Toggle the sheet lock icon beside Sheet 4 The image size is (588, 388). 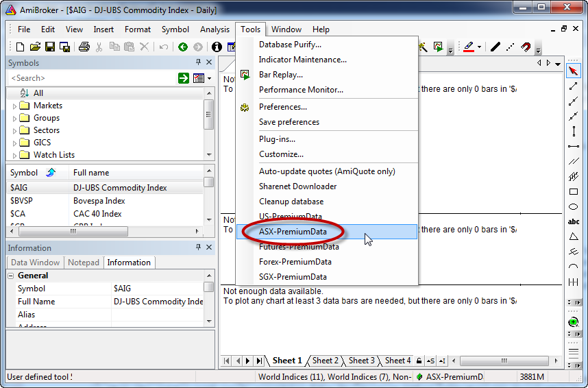419,361
